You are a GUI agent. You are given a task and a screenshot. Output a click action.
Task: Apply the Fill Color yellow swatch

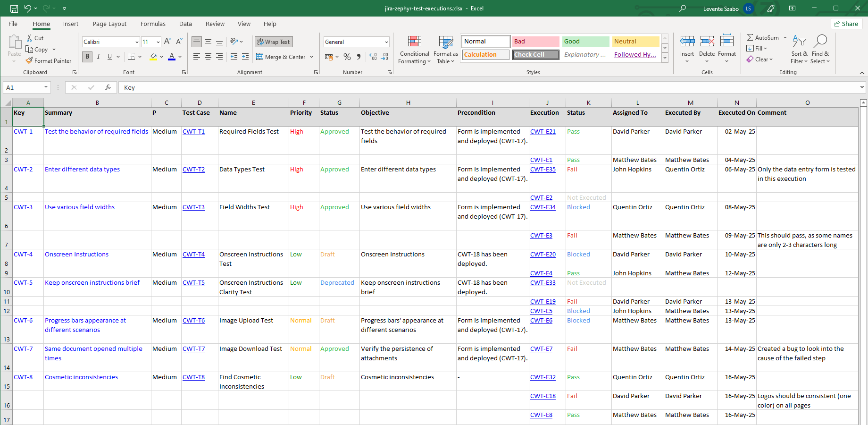point(153,57)
